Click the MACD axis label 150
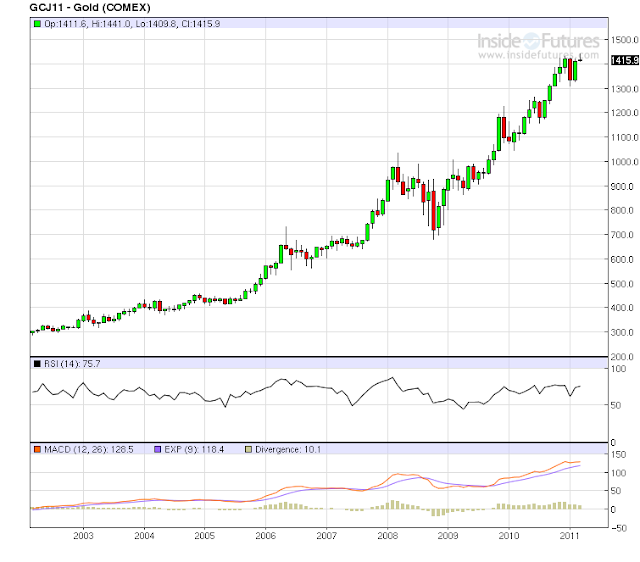 619,455
